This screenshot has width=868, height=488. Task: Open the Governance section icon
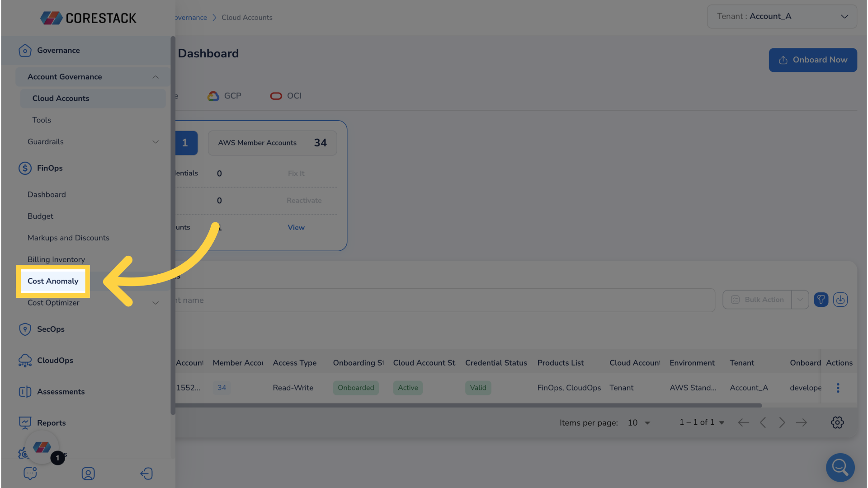[x=25, y=51]
